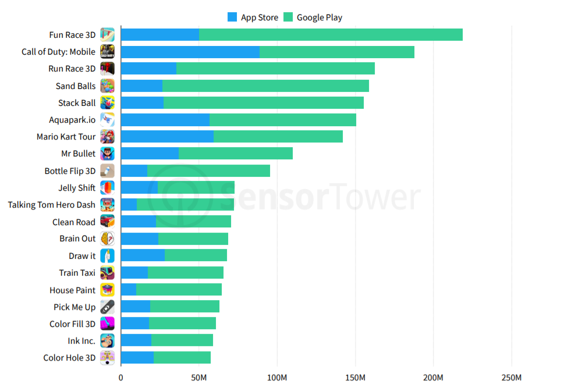Click the Run Race 3D label

point(72,69)
